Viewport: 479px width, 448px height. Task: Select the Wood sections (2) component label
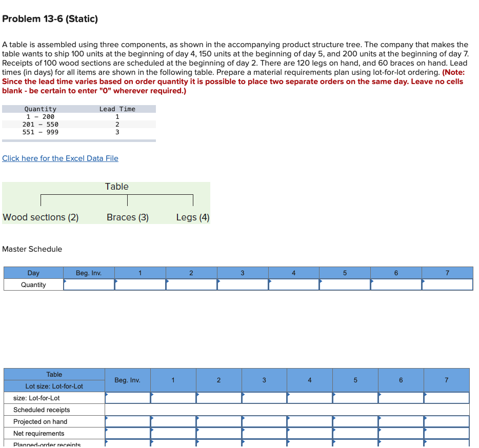pos(41,217)
